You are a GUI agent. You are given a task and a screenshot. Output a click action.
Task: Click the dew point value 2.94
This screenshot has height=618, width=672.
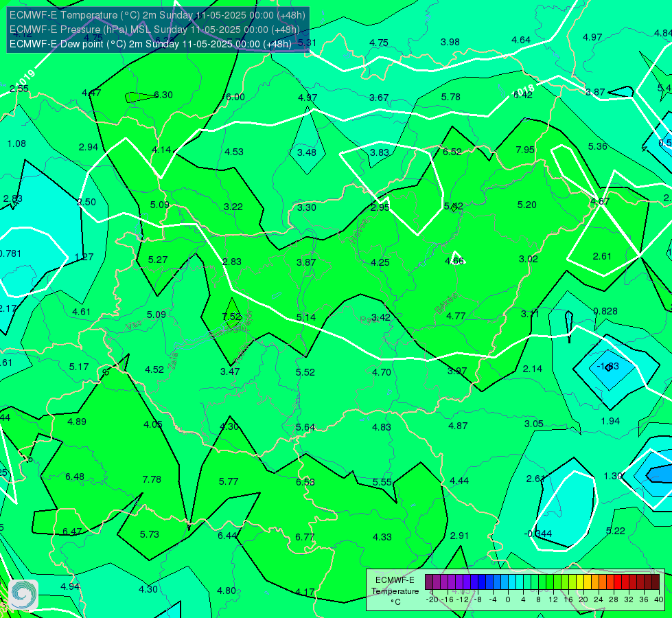[x=89, y=147]
